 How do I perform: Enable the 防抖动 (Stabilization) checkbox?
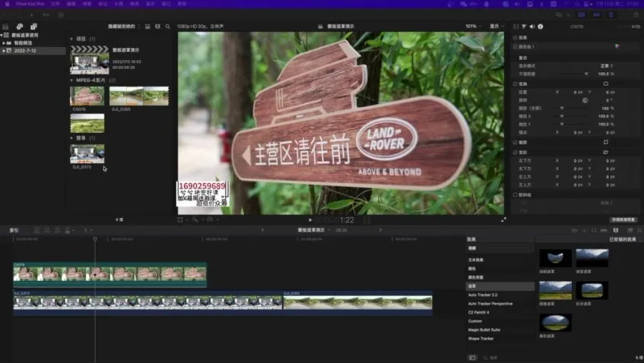515,194
